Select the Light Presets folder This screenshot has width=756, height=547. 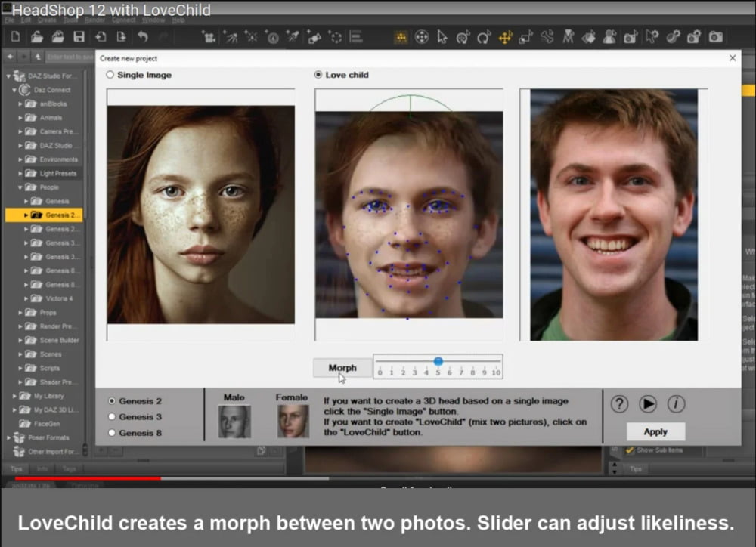[x=58, y=174]
